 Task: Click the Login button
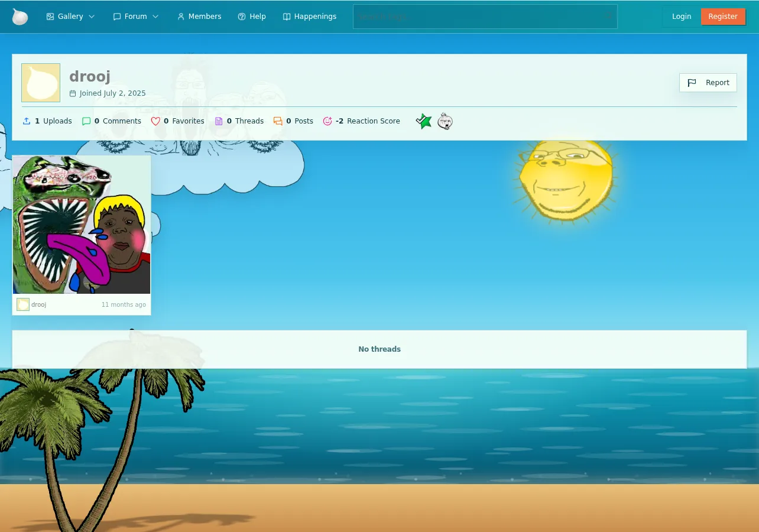pyautogui.click(x=682, y=17)
